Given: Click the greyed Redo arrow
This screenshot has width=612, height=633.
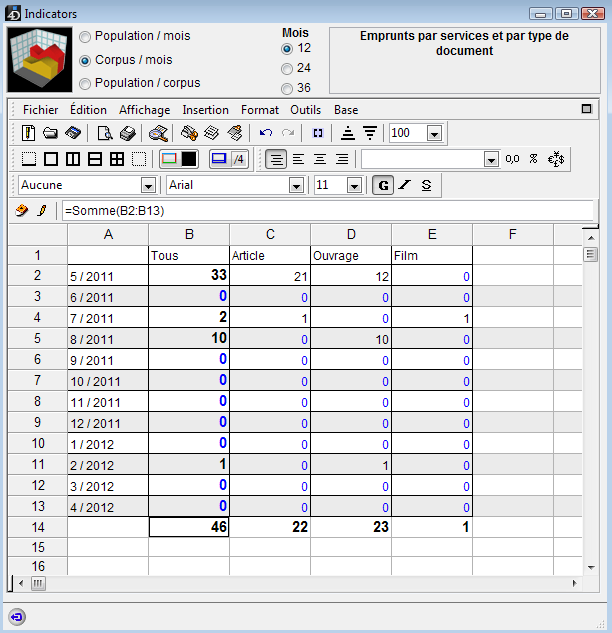Looking at the screenshot, I should pyautogui.click(x=288, y=133).
